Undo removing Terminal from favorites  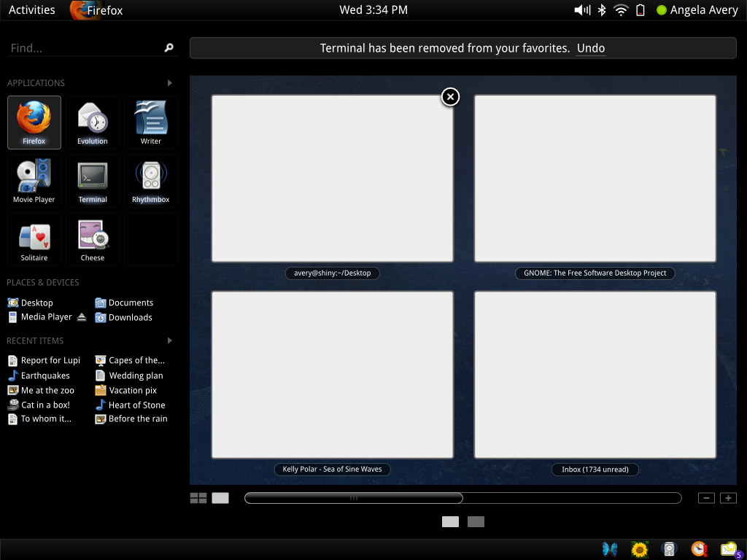click(x=590, y=47)
